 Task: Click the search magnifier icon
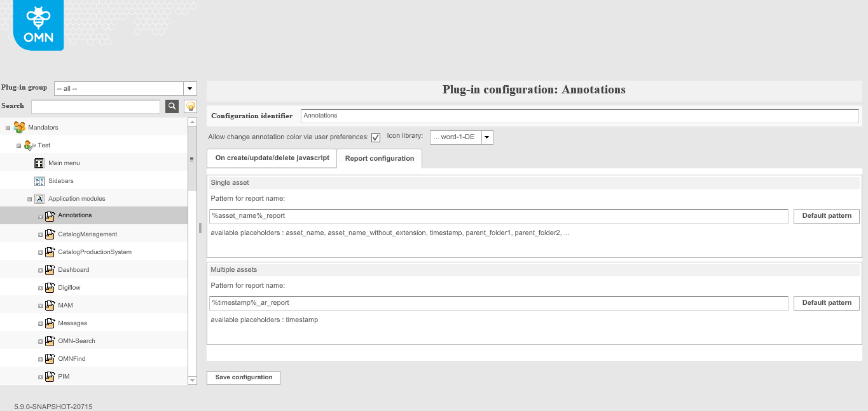coord(171,106)
